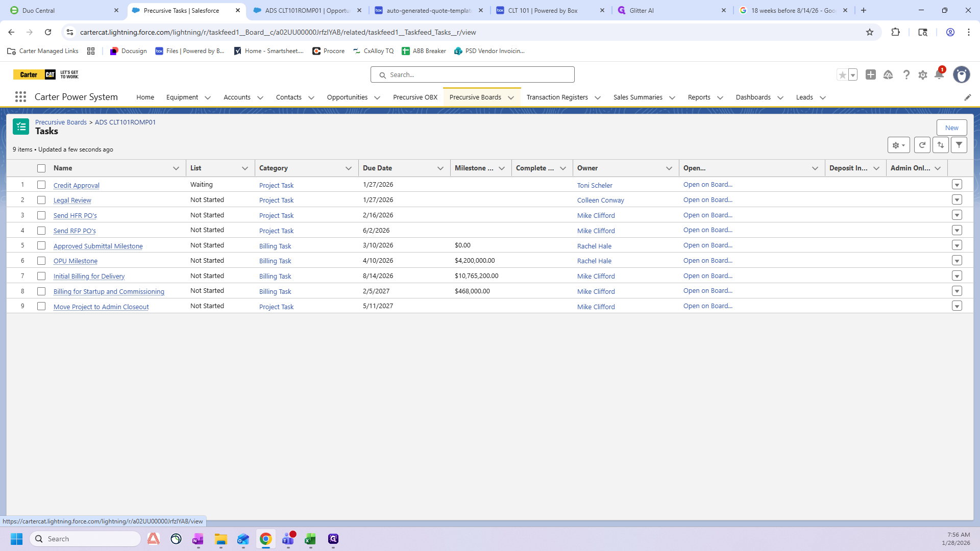This screenshot has height=551, width=980.
Task: Click the global actions plus icon
Action: click(x=871, y=74)
